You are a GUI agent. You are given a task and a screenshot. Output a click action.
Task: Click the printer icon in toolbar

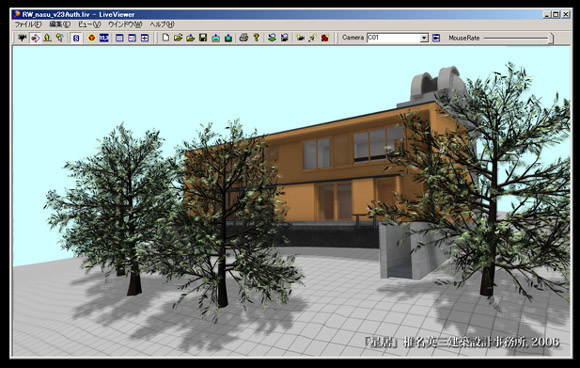[243, 38]
